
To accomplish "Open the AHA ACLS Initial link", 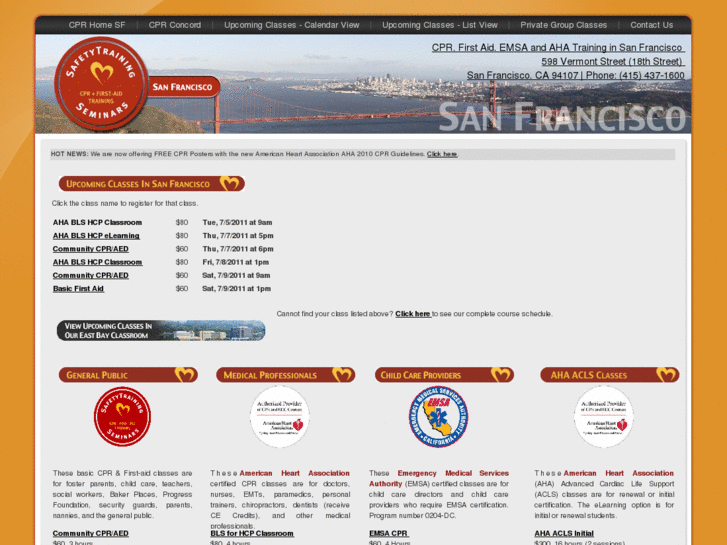I will tap(564, 533).
